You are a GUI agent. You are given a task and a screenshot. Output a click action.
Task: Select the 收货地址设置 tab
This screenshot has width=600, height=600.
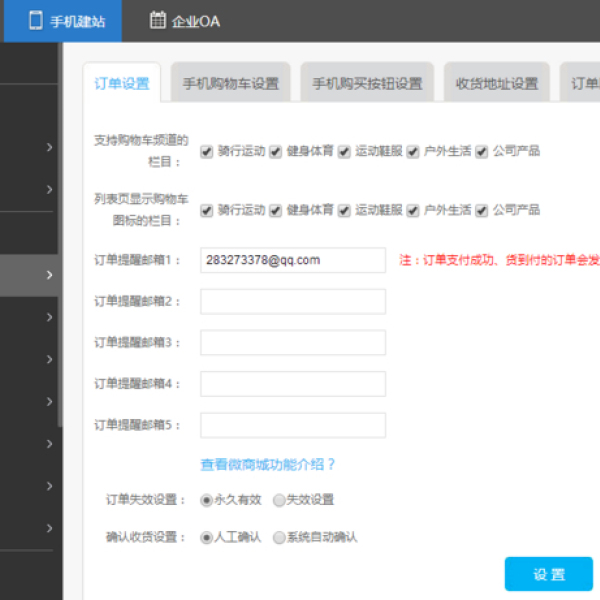point(496,84)
